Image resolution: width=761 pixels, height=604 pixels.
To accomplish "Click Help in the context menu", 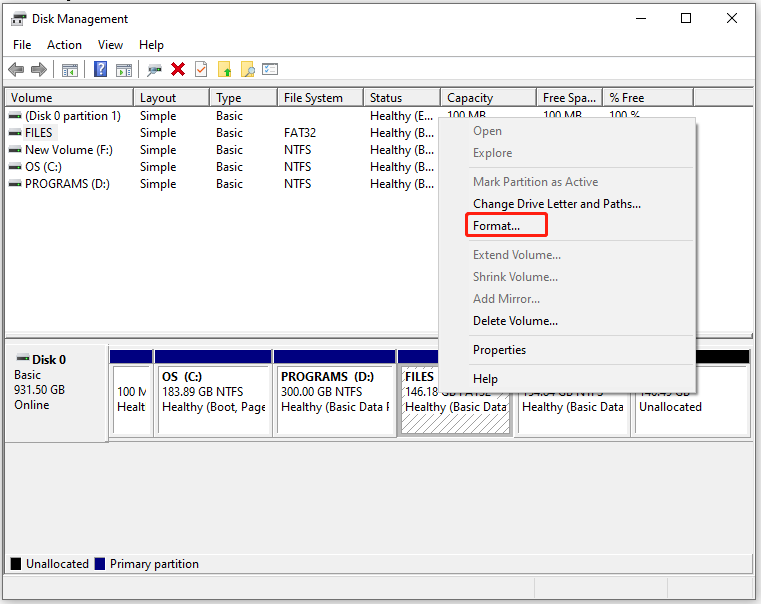I will [485, 378].
